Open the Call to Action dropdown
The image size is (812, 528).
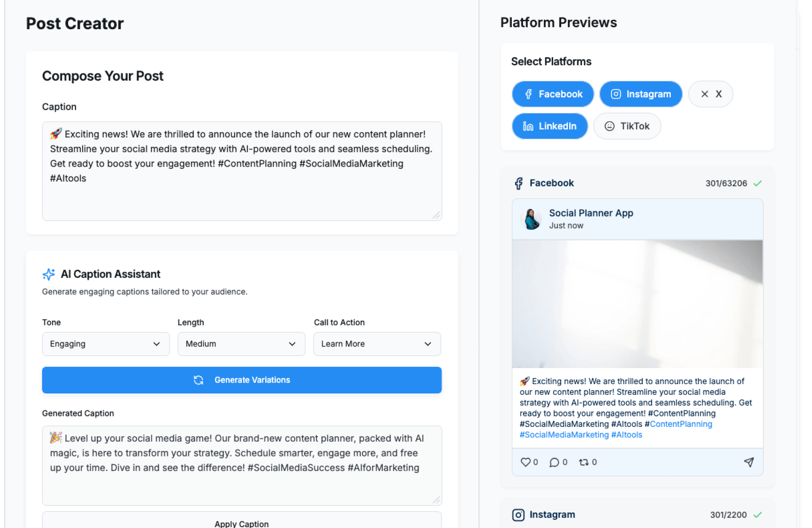click(x=377, y=344)
